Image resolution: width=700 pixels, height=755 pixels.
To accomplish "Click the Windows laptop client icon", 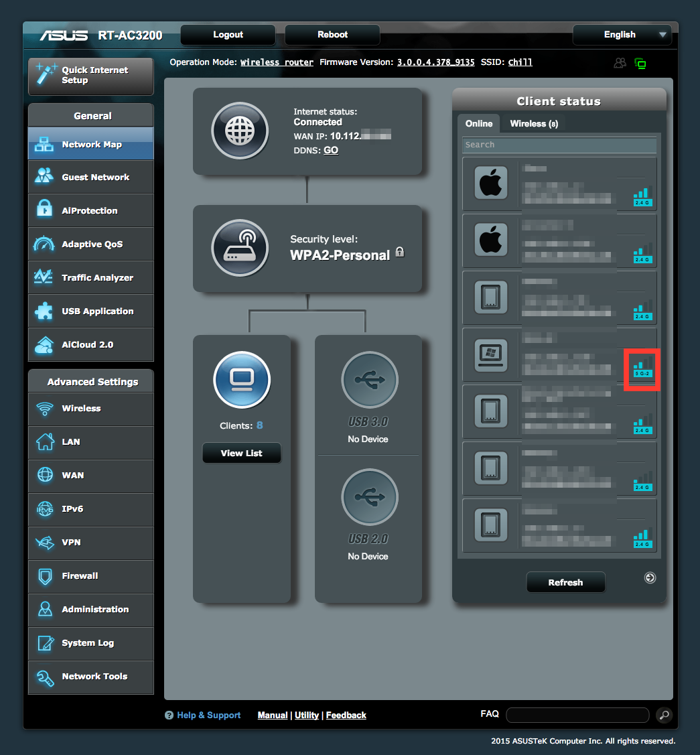I will [x=490, y=356].
